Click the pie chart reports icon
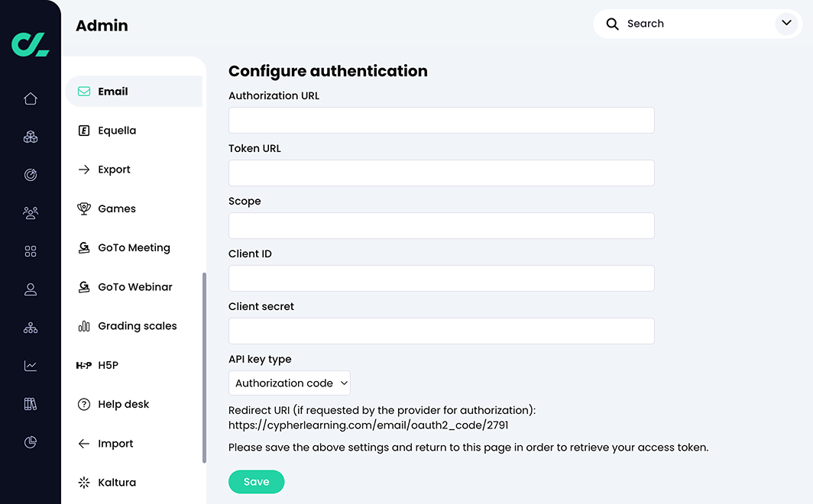 [30, 441]
